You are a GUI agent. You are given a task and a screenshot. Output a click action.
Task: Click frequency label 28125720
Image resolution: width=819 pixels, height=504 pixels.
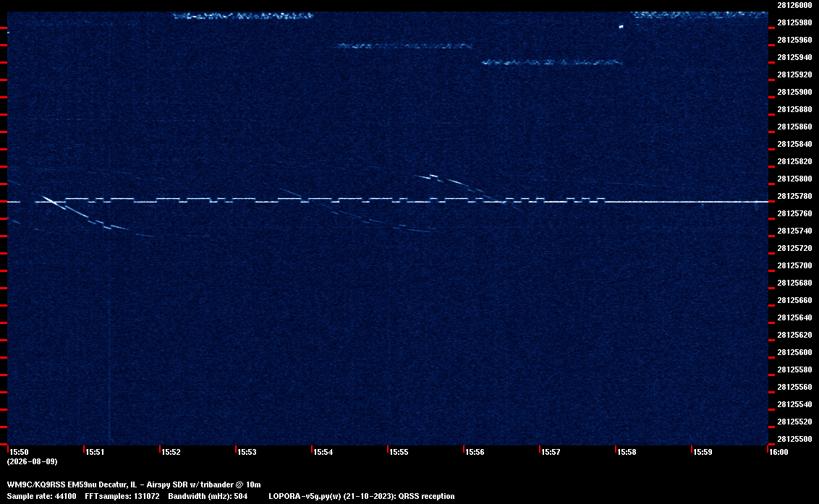pos(794,248)
